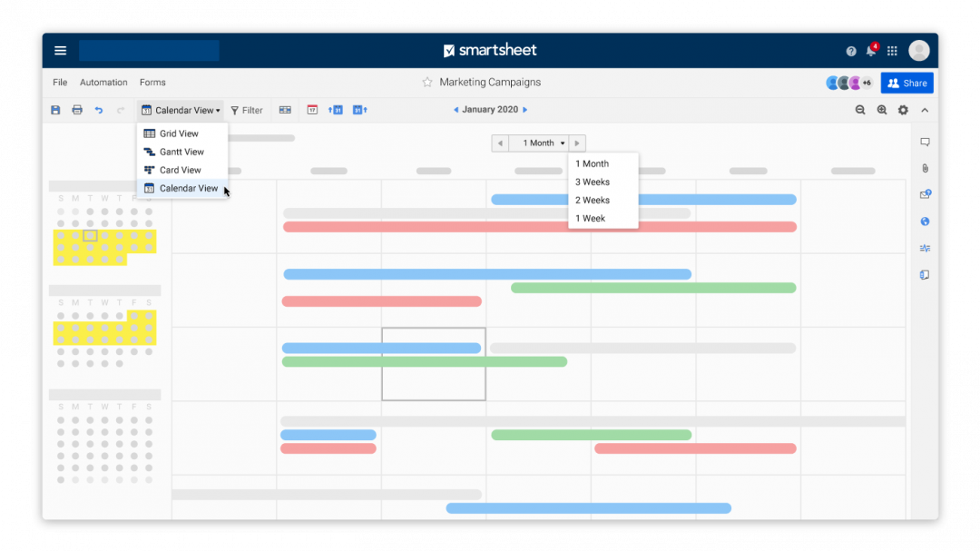980x551 pixels.
Task: Apply a filter using the Filter tool
Action: point(247,109)
